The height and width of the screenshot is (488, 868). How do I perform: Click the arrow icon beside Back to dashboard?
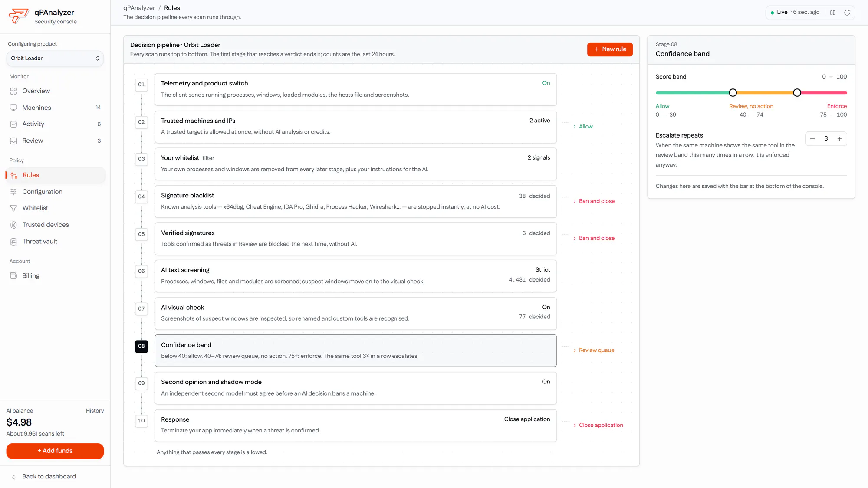[13, 477]
